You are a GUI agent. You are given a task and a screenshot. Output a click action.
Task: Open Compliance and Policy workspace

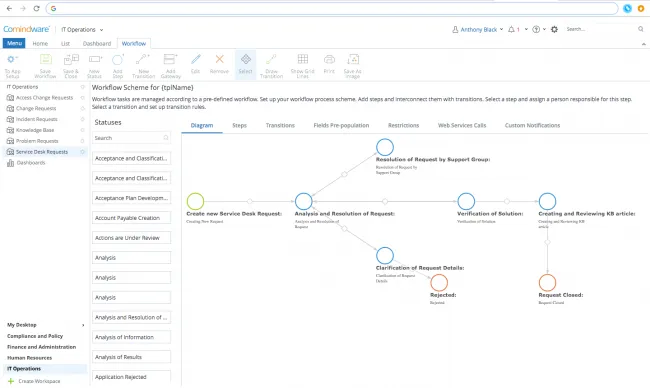click(35, 336)
